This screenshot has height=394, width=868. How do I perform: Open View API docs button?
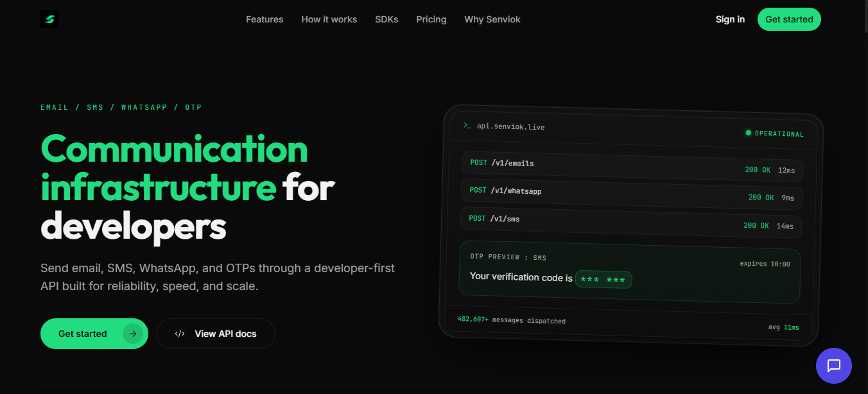pos(216,334)
